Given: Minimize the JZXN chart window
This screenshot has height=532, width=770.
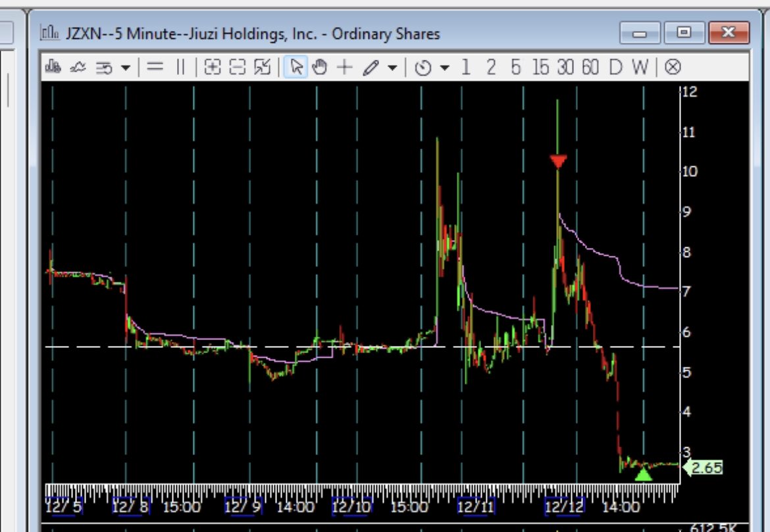Looking at the screenshot, I should coord(640,34).
